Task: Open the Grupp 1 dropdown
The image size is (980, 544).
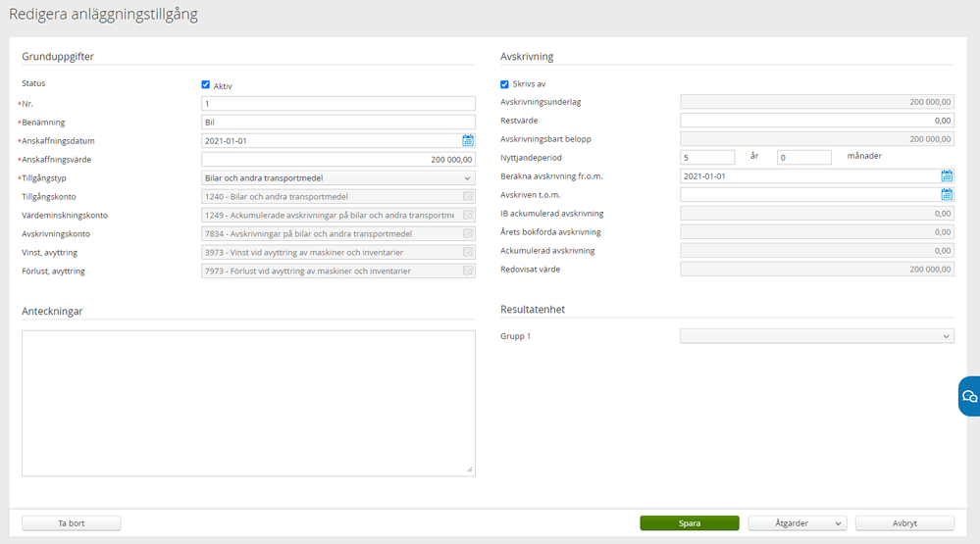Action: [816, 336]
